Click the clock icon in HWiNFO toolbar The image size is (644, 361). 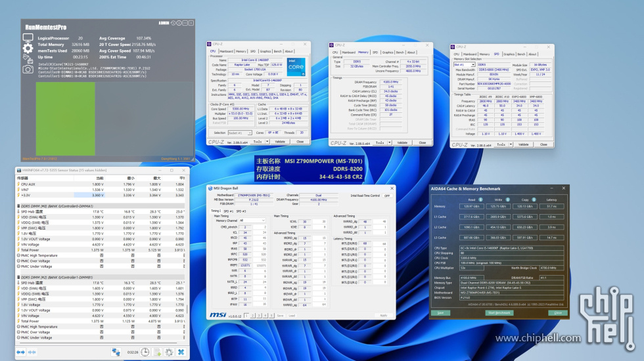click(x=145, y=352)
